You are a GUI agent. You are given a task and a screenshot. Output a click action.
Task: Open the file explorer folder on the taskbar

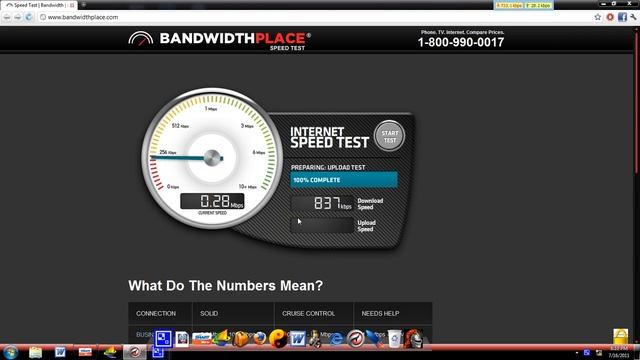pos(36,352)
